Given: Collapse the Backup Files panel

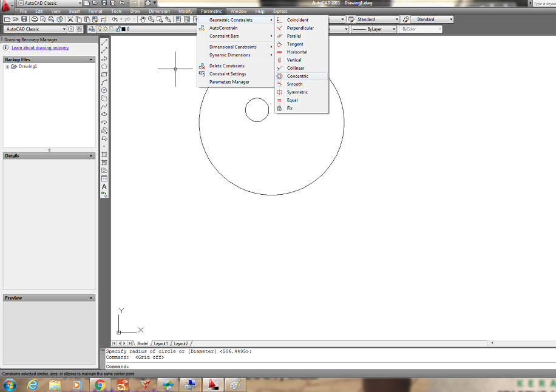Looking at the screenshot, I should [91, 59].
